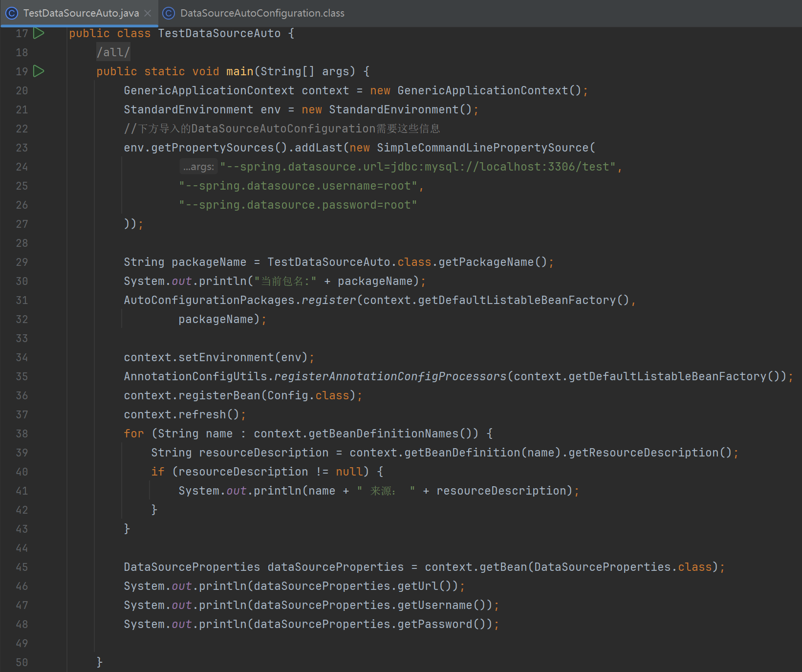Click the "当前包名:" string on line 30

point(285,282)
